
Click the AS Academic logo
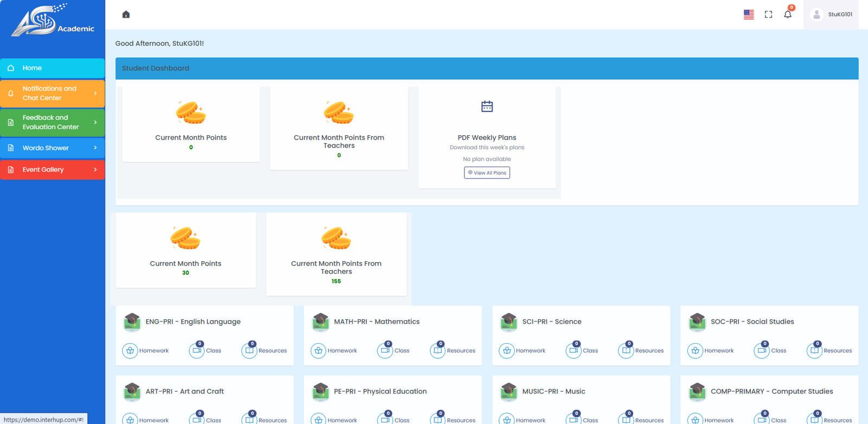coord(53,21)
